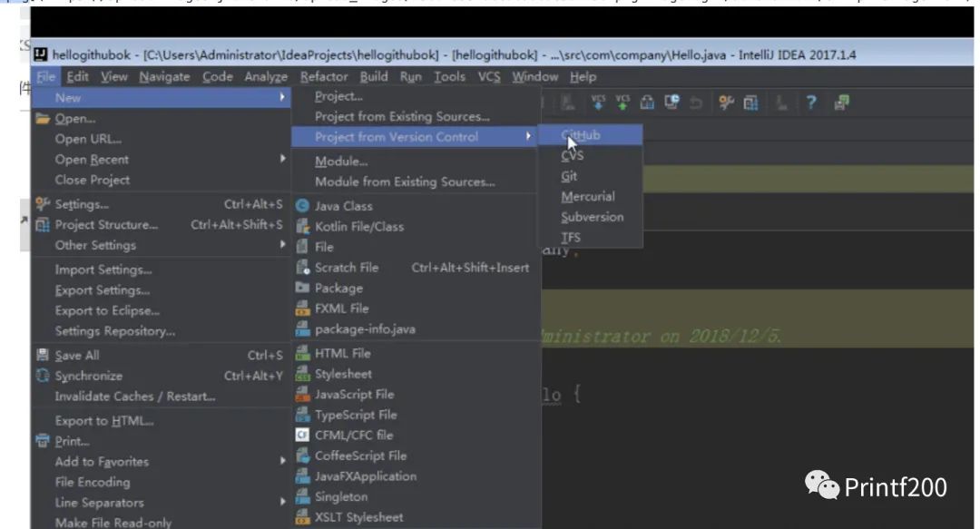Image resolution: width=980 pixels, height=529 pixels.
Task: Click the Java Class icon in the New submenu
Action: point(302,206)
